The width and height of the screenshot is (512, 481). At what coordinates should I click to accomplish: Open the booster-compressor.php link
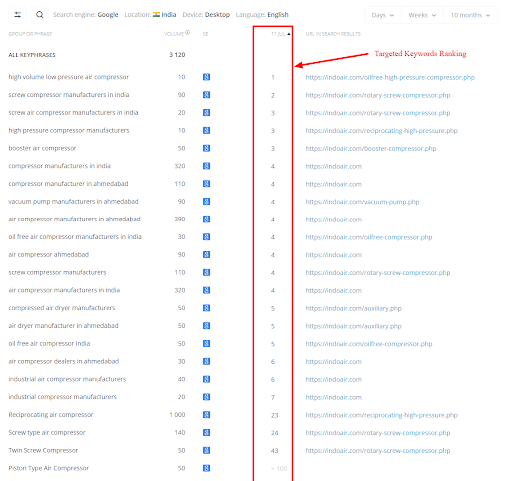click(371, 149)
